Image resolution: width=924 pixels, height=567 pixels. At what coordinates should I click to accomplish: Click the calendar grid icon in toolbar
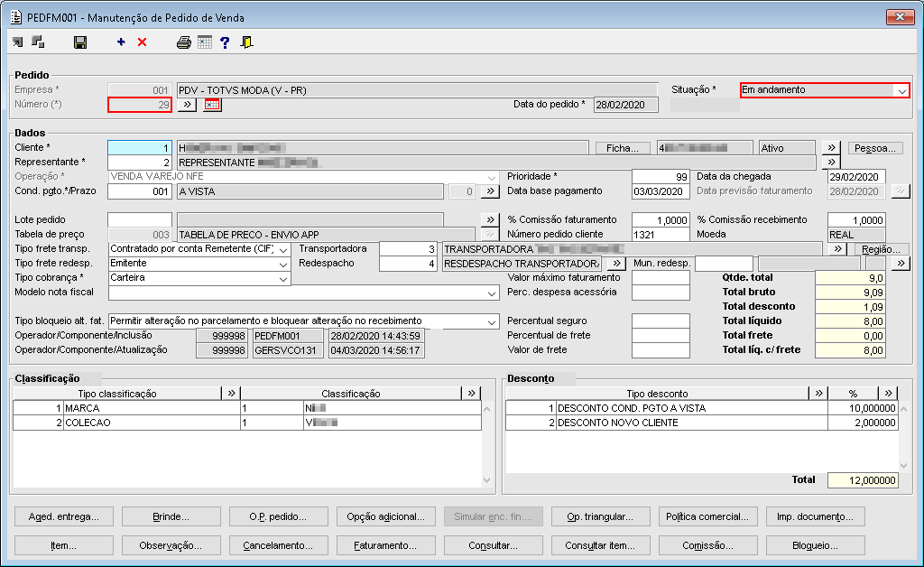click(205, 42)
